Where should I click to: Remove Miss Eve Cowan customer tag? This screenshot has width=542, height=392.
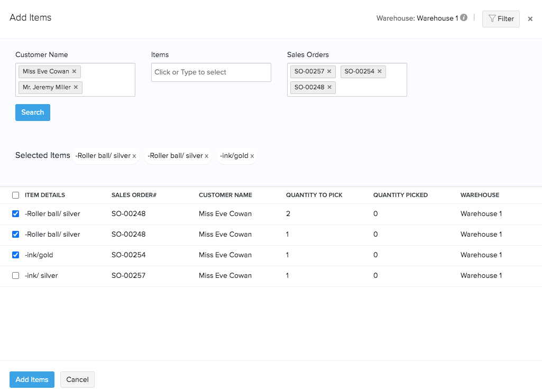[74, 71]
